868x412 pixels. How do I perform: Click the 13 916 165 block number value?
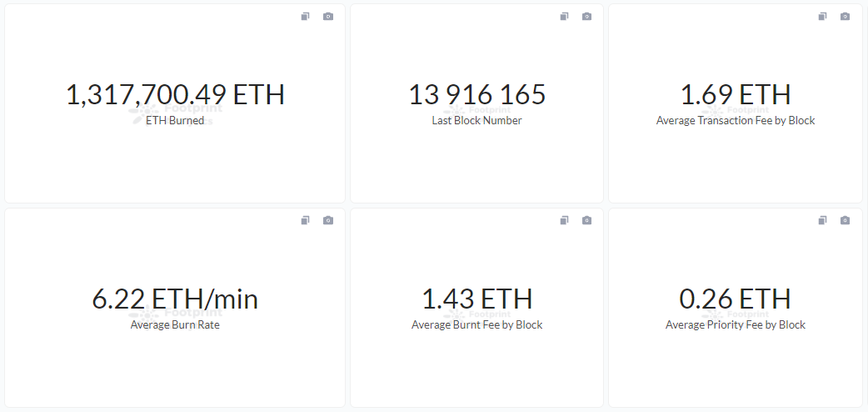(x=476, y=94)
